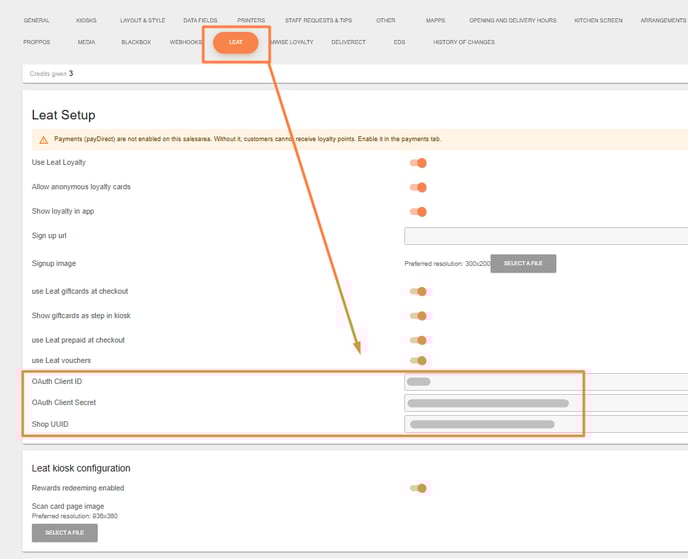The height and width of the screenshot is (559, 688).
Task: Click the OAuth Client Secret field
Action: [x=546, y=403]
